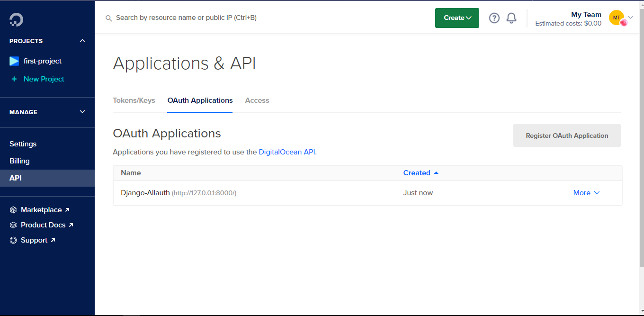The width and height of the screenshot is (644, 316).
Task: Click the search magnifier icon
Action: click(x=108, y=18)
